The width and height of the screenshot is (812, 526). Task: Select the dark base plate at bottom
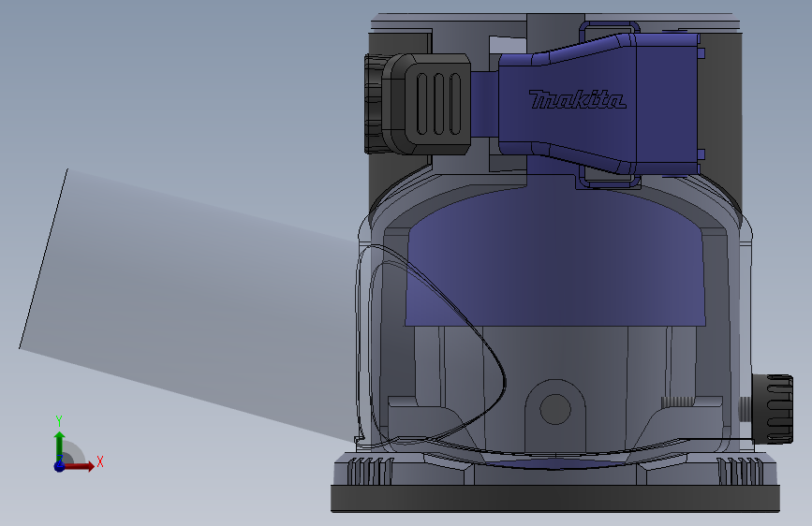point(555,499)
